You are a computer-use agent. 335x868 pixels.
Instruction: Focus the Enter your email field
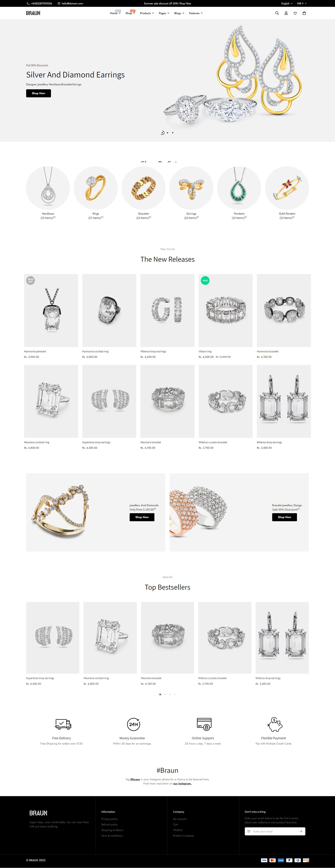(275, 831)
